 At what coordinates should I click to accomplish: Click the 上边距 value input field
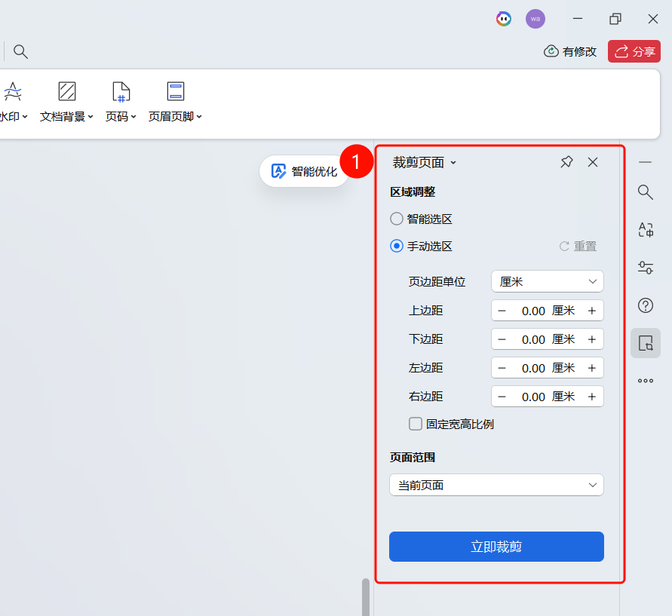click(x=548, y=311)
